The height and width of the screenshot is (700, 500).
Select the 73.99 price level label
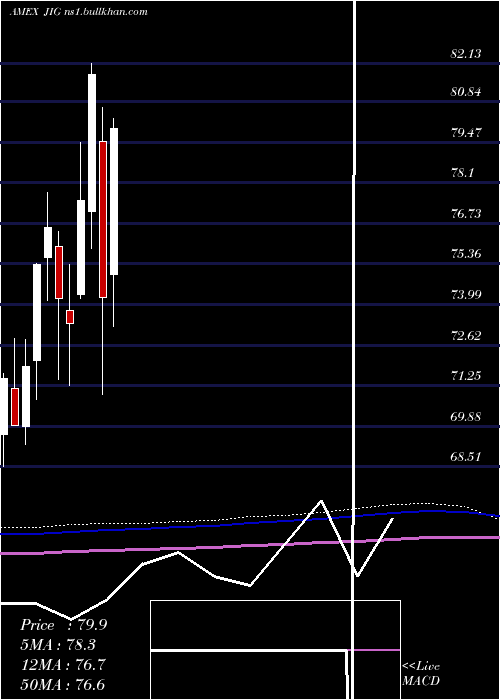coord(466,295)
